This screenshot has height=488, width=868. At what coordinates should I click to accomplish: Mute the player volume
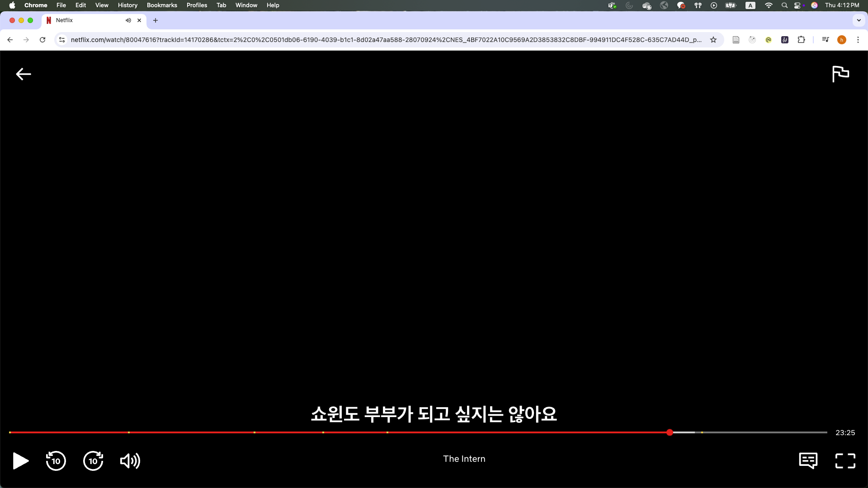130,461
